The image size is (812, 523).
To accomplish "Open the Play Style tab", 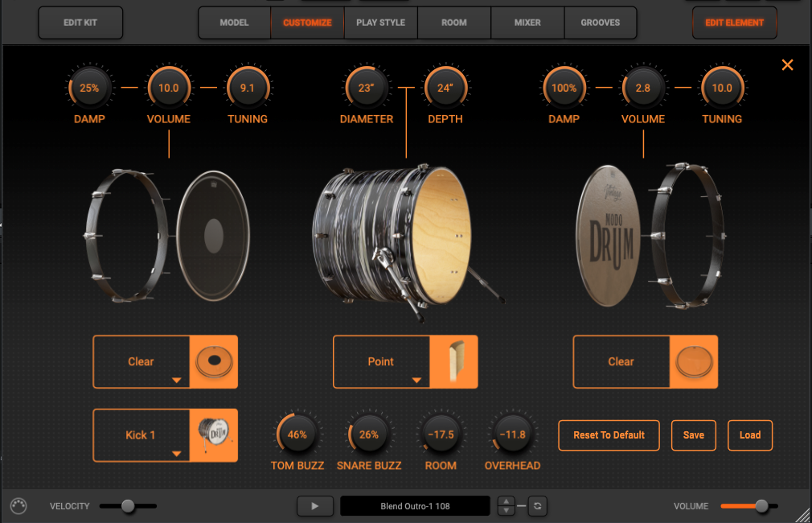I will click(x=380, y=23).
